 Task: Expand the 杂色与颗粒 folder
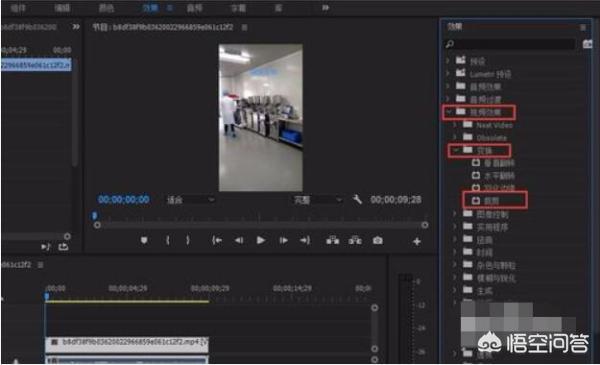[455, 264]
